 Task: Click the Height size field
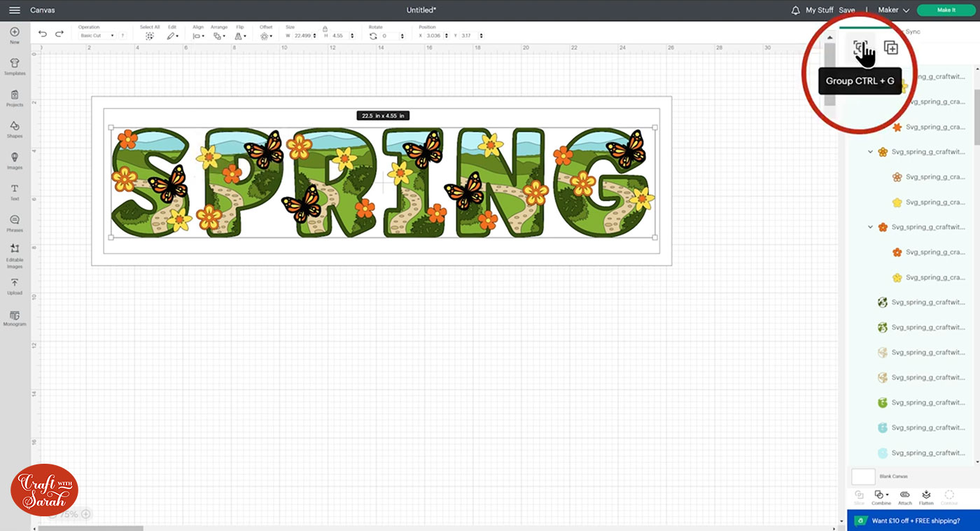[341, 36]
